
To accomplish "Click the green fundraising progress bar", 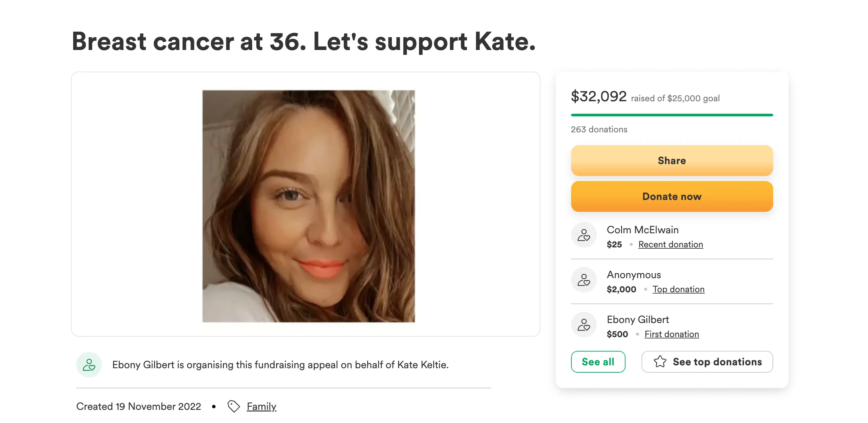I will pyautogui.click(x=672, y=115).
